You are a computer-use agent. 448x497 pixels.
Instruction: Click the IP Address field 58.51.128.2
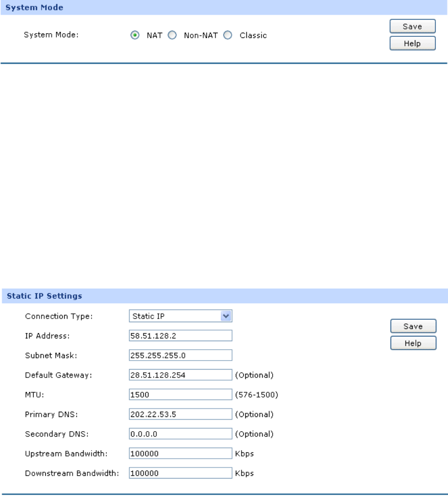pos(181,336)
